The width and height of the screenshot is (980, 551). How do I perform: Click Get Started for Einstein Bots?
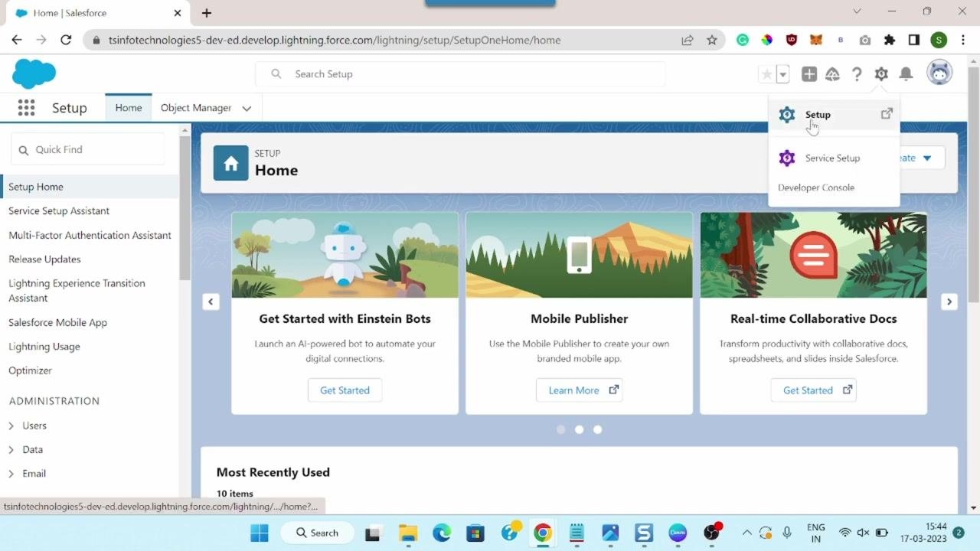pos(345,390)
